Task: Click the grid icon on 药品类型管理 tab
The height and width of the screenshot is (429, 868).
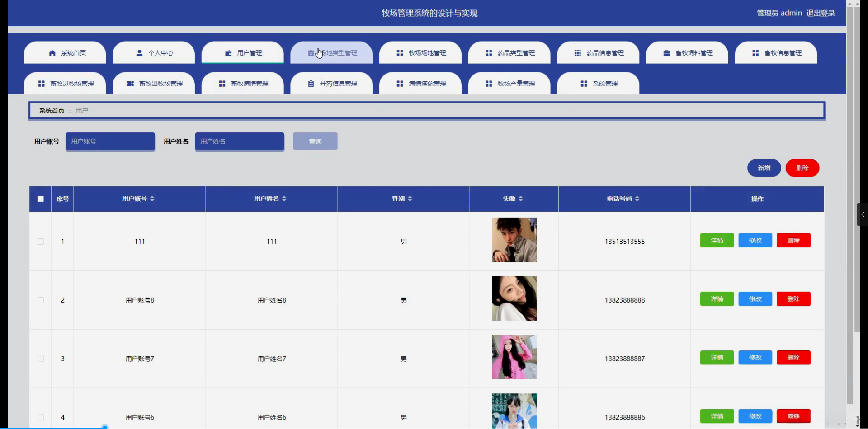Action: [x=489, y=53]
